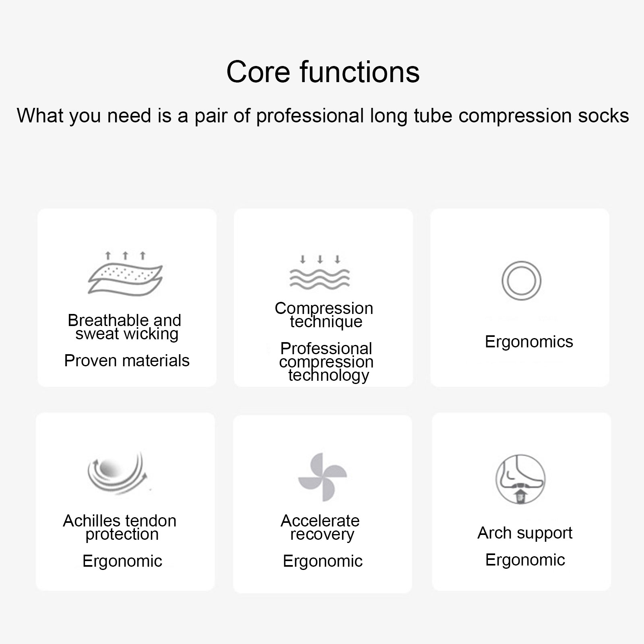Click the foot arch support icon
The height and width of the screenshot is (644, 644).
click(520, 479)
